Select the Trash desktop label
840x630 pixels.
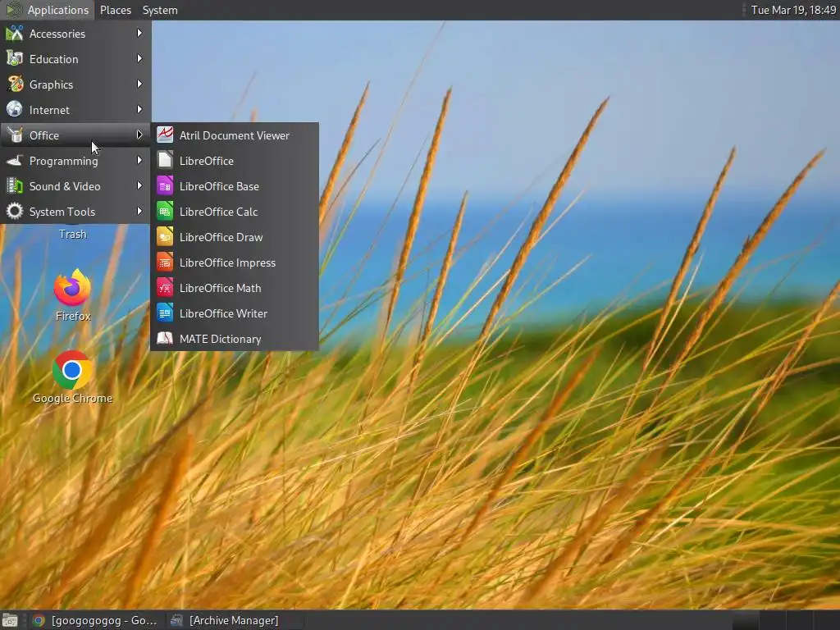(x=72, y=234)
